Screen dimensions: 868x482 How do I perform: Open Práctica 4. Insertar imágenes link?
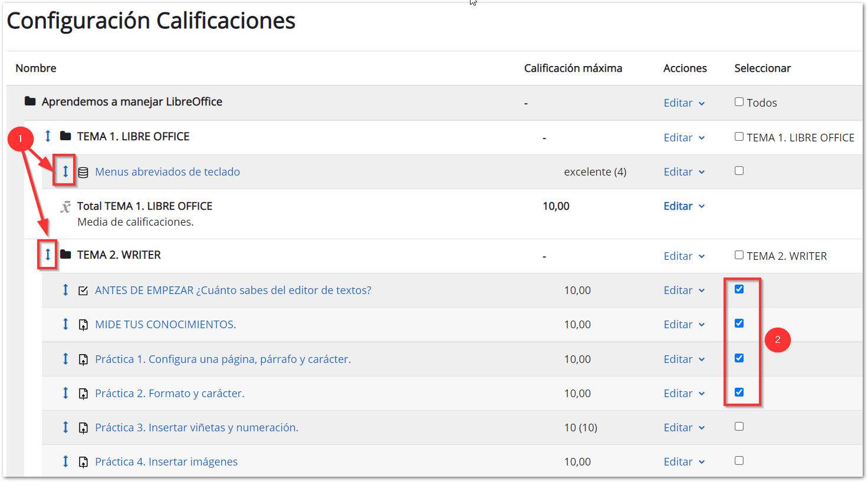(166, 461)
